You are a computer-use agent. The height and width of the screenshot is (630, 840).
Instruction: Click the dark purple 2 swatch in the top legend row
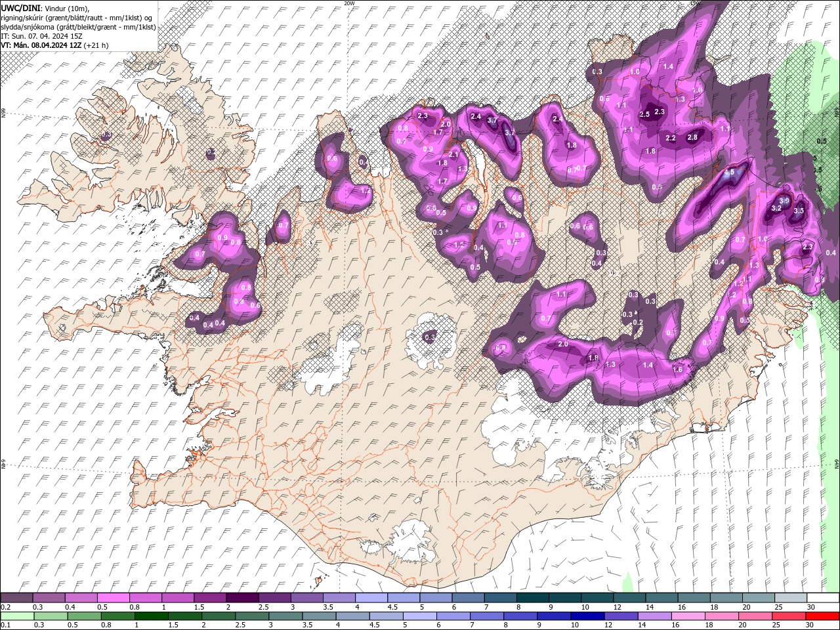pos(241,598)
